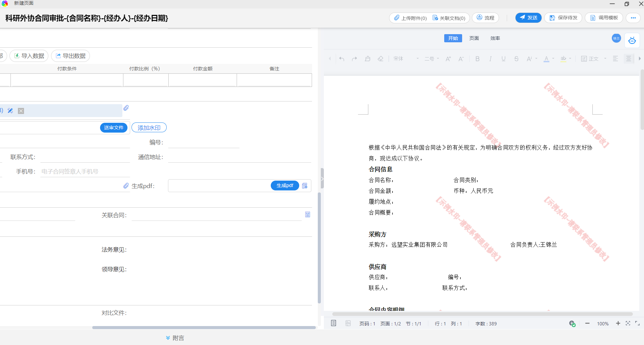
Task: Toggle strikethrough formatting
Action: click(516, 59)
